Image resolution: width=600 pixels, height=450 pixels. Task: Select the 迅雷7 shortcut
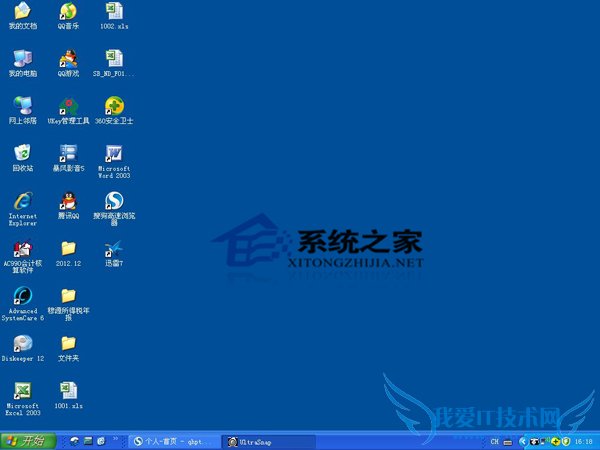point(114,253)
